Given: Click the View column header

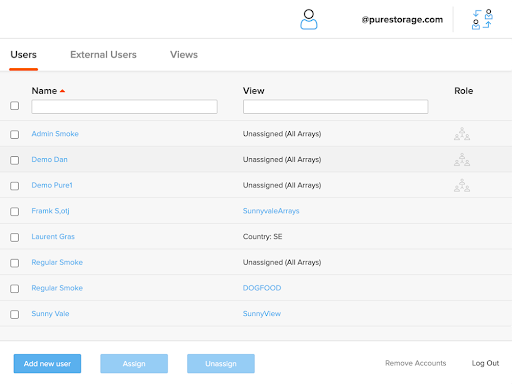Looking at the screenshot, I should click(x=253, y=91).
